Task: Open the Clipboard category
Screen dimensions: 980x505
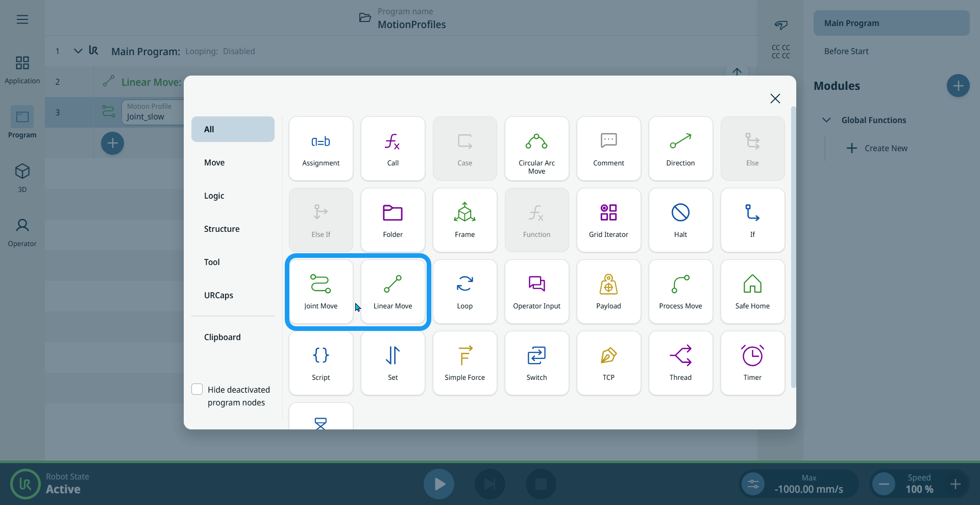Action: (223, 337)
